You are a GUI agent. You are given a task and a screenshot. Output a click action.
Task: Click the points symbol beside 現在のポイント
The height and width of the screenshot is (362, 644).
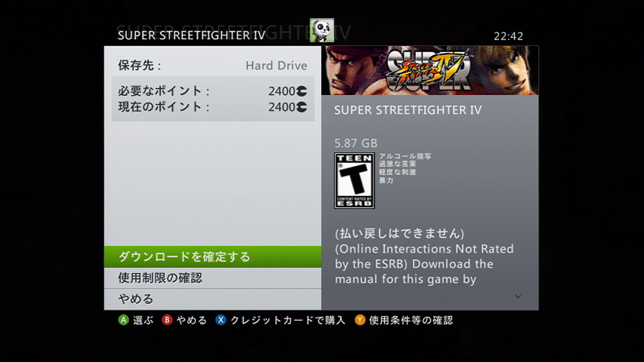coord(301,107)
